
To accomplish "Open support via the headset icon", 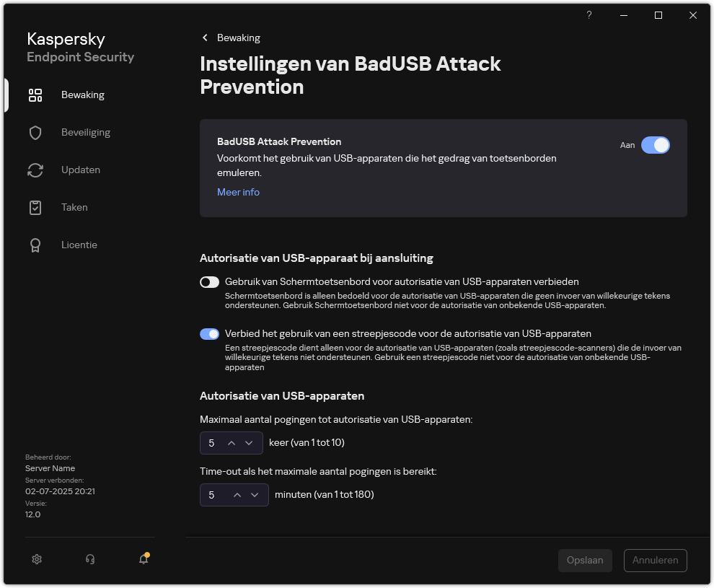I will [x=89, y=559].
